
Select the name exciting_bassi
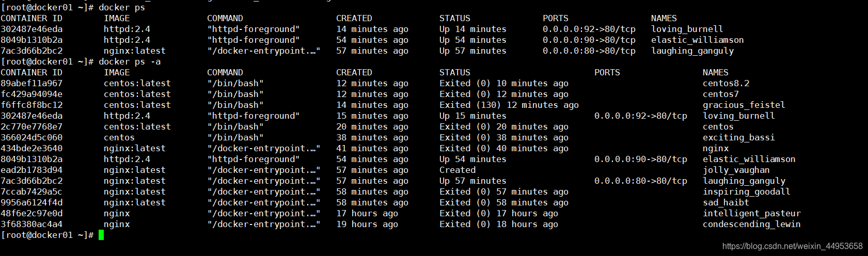tap(739, 137)
